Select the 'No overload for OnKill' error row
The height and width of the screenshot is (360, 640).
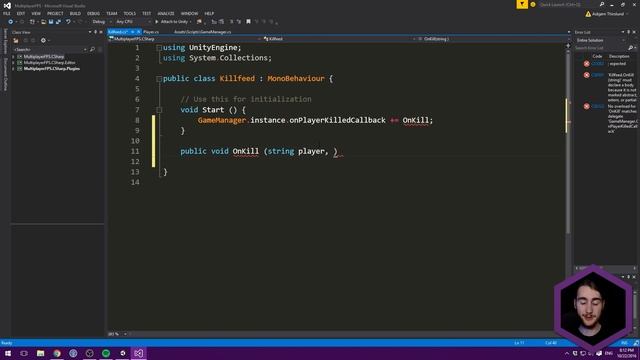(x=607, y=119)
